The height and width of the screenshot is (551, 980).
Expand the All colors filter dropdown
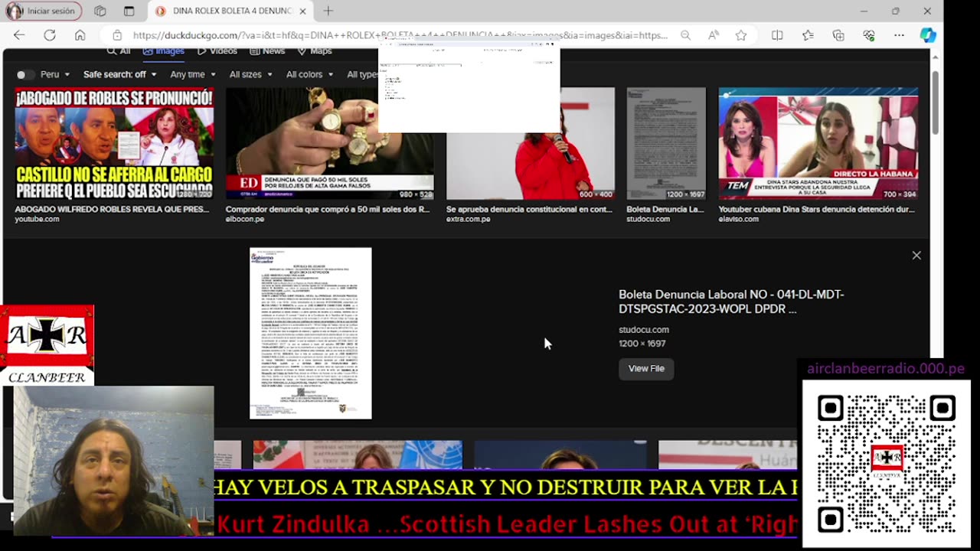310,74
